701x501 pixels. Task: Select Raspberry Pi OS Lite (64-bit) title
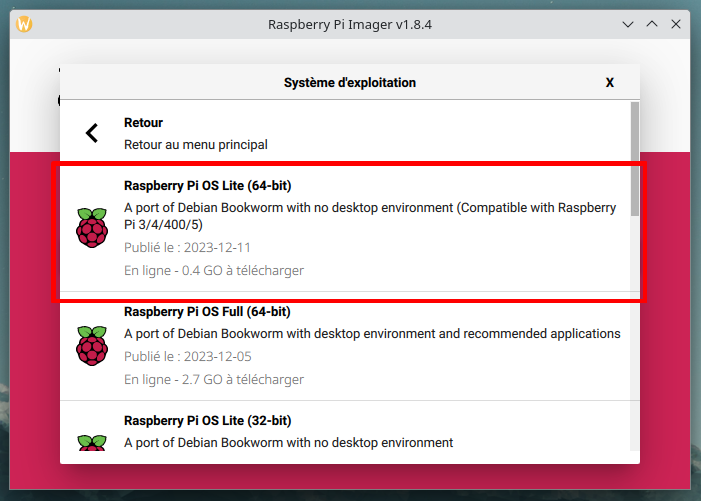point(207,185)
